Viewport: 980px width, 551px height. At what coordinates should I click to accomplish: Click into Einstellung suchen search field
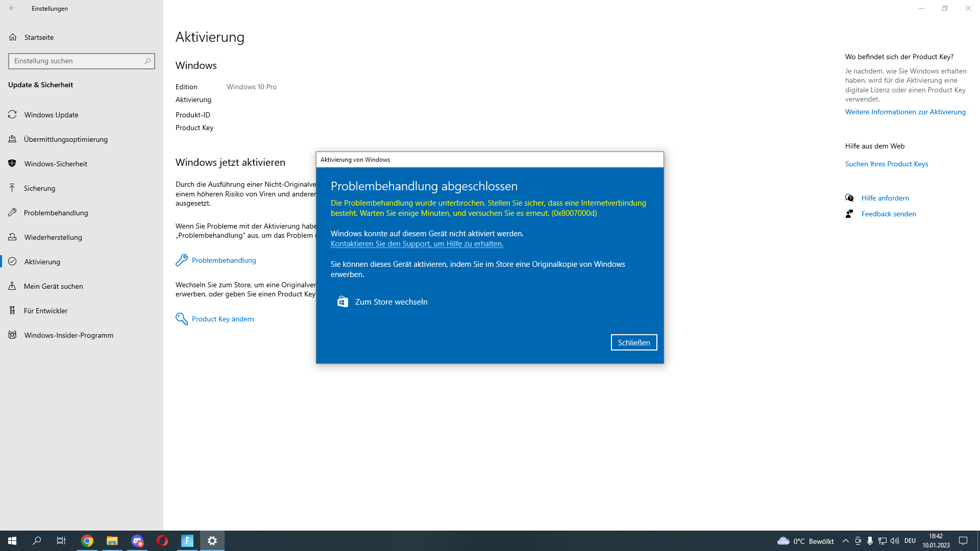[77, 61]
